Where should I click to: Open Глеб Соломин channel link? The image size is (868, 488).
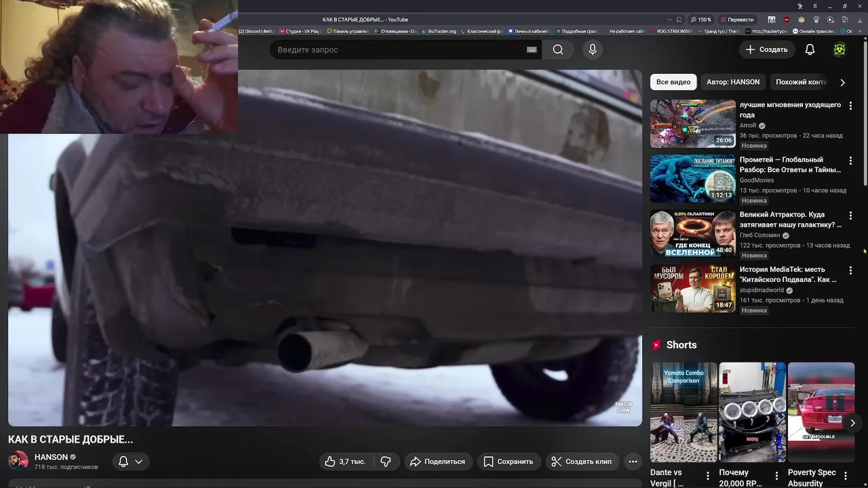click(x=759, y=235)
